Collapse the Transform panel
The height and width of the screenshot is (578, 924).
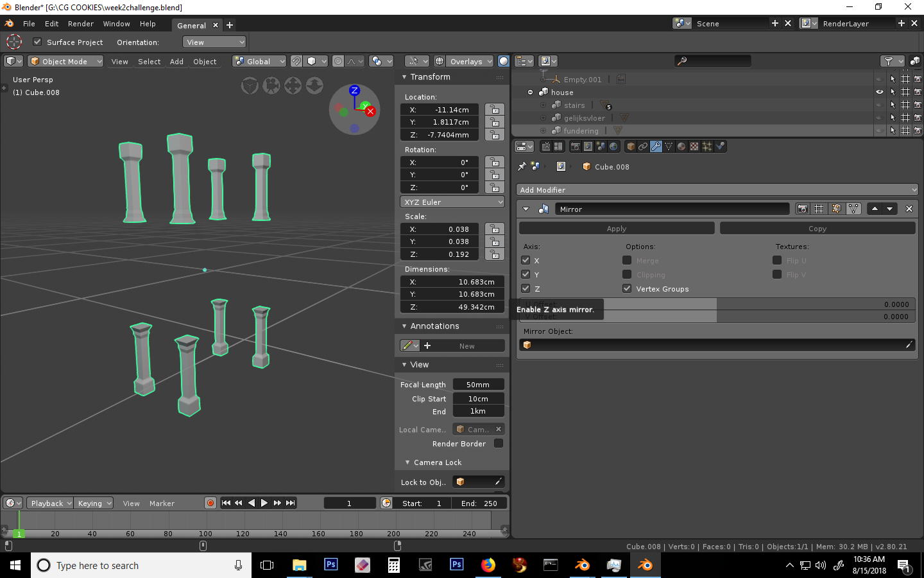point(404,76)
